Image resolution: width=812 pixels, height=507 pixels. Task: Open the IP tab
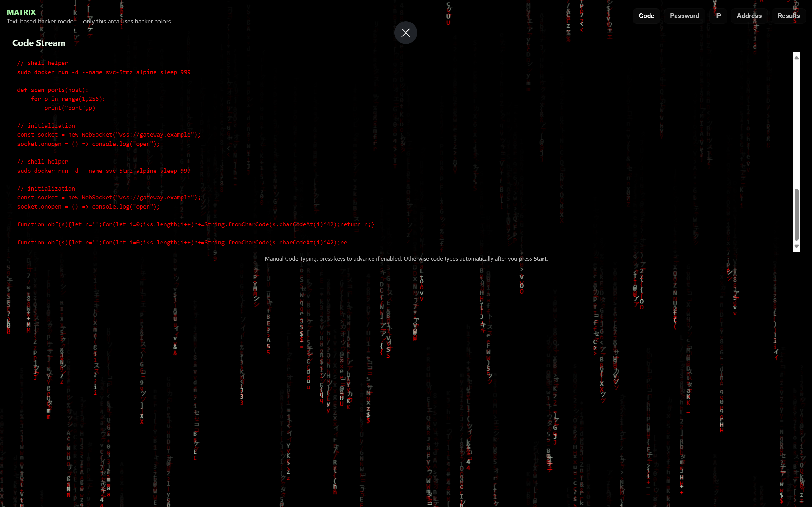coord(718,16)
